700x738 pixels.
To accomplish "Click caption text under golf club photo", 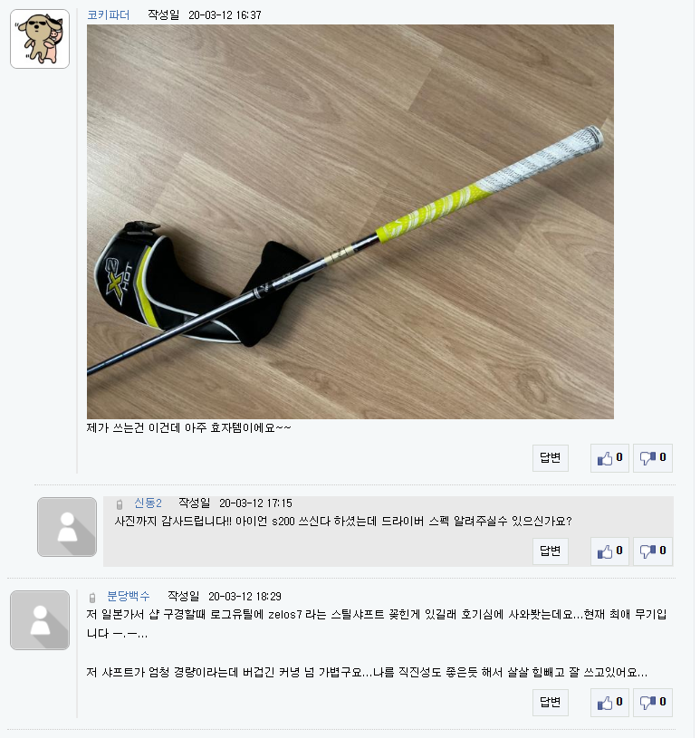I will click(188, 427).
